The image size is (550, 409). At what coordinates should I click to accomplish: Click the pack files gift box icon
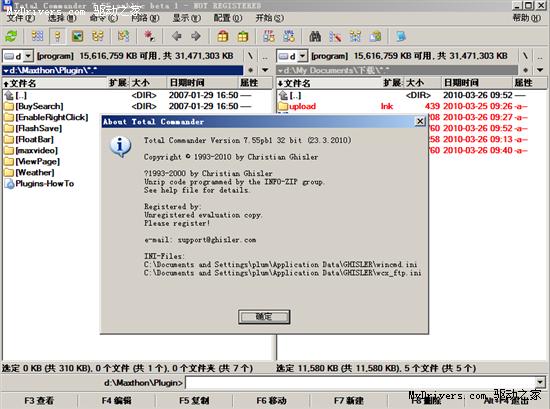tap(223, 36)
